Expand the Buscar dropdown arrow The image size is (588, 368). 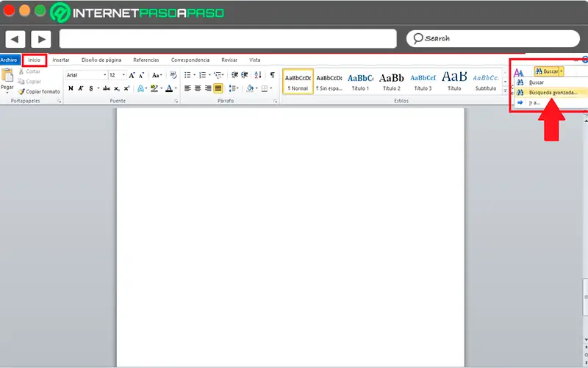point(562,71)
